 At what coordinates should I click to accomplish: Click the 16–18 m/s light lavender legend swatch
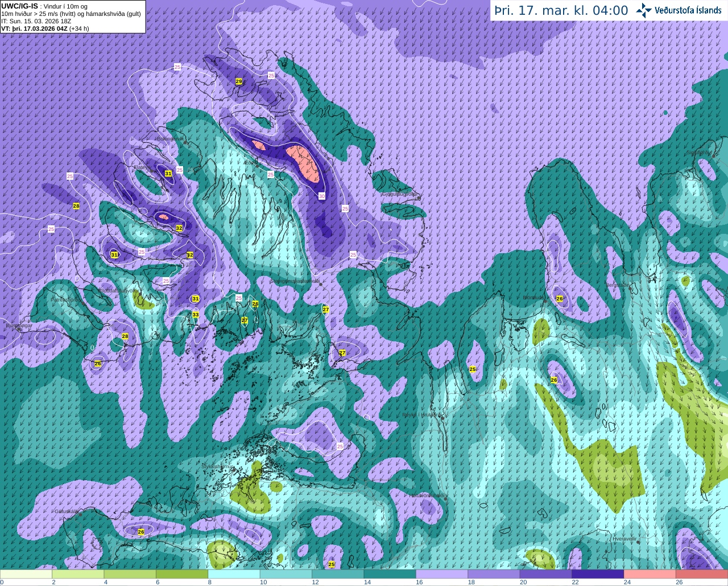click(x=442, y=574)
